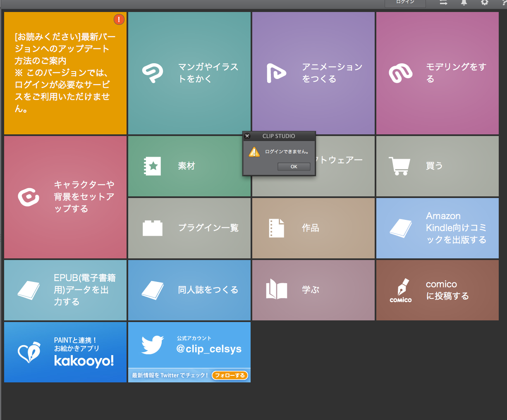Click OK in the login error dialog
Viewport: 507px width, 420px height.
[x=294, y=167]
